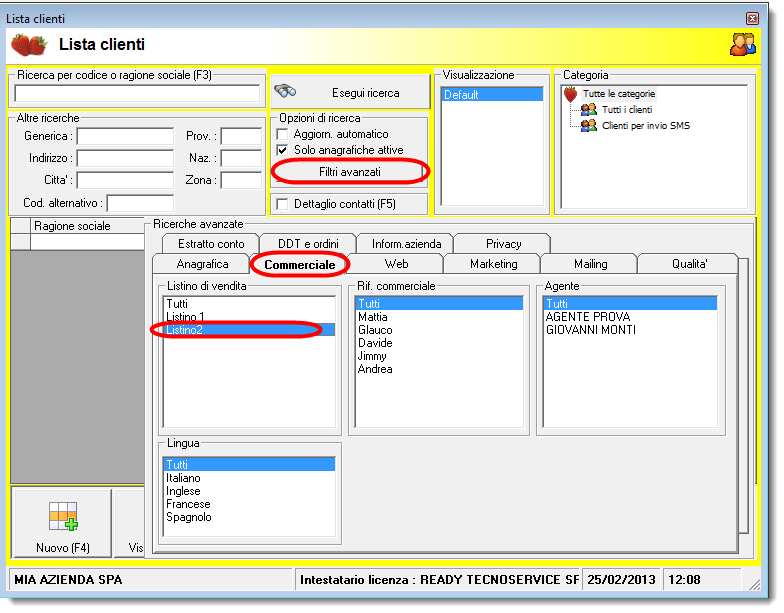The width and height of the screenshot is (784, 613).
Task: Click the Prov. input field
Action: point(242,136)
